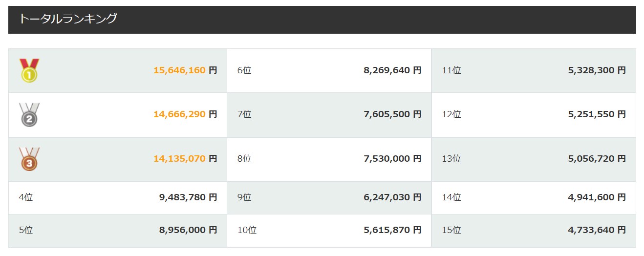644x256 pixels.
Task: Click the 11位 rank label
Action: [451, 70]
